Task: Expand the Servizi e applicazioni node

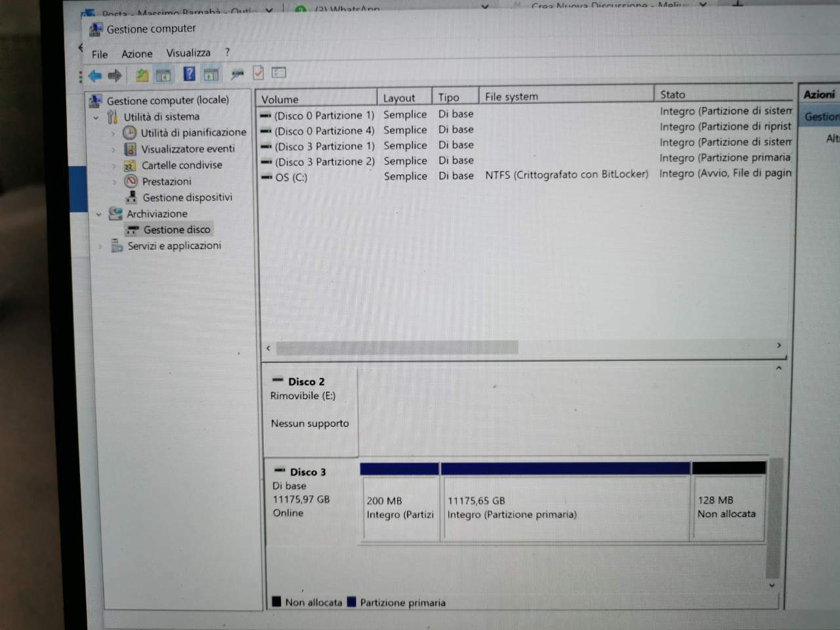Action: pos(100,247)
